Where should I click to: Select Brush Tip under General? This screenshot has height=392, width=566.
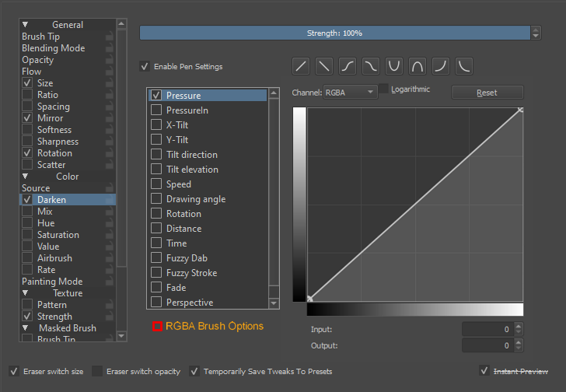click(x=40, y=37)
